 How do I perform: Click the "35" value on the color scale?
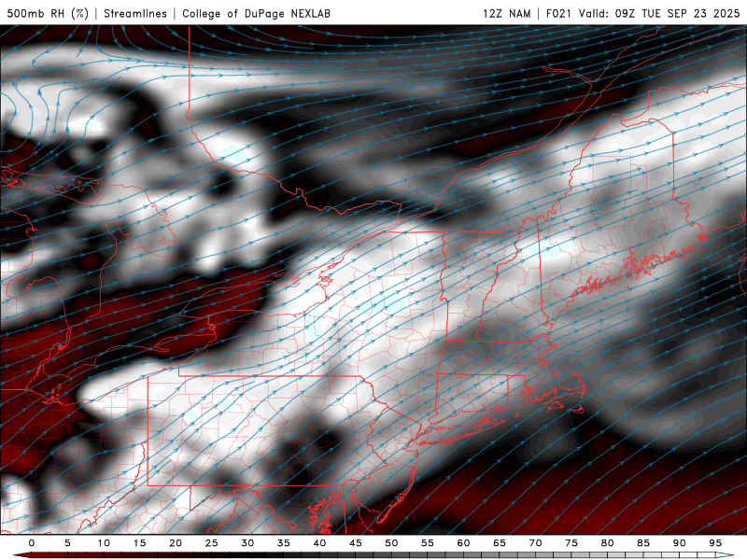[284, 543]
